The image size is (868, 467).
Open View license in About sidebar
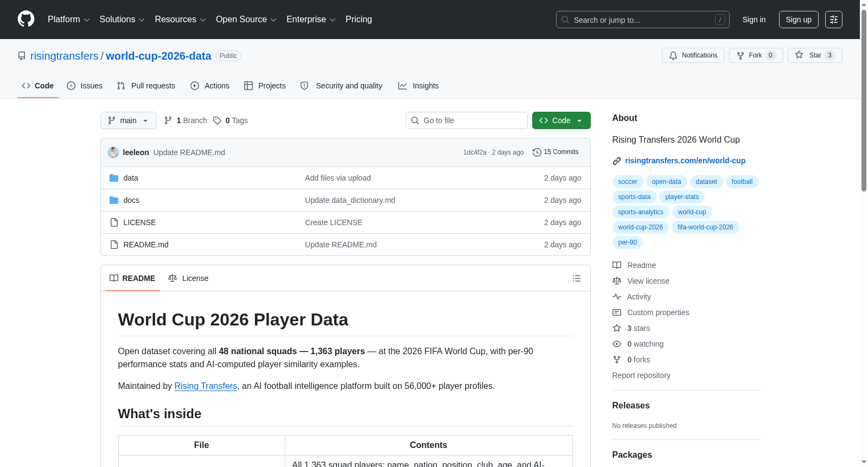pyautogui.click(x=641, y=281)
